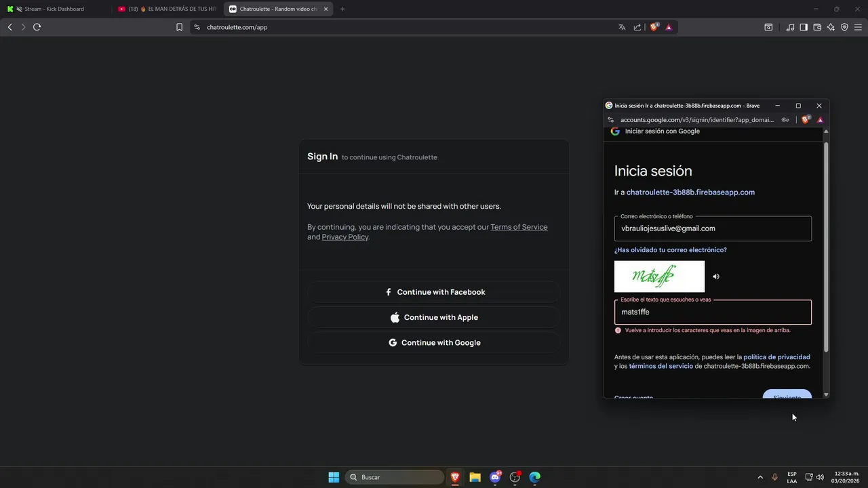Open ESP LAA keyboard language selector

[x=792, y=477]
